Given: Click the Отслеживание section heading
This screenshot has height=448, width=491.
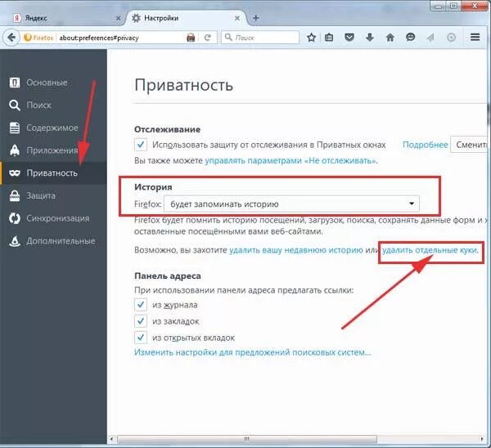Looking at the screenshot, I should [x=167, y=129].
